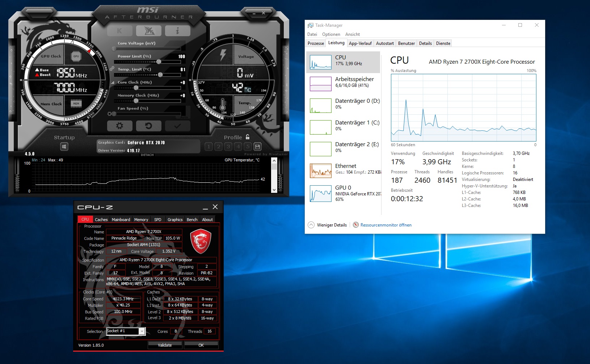Switch to Bench tab in CPU-Z

click(x=192, y=220)
